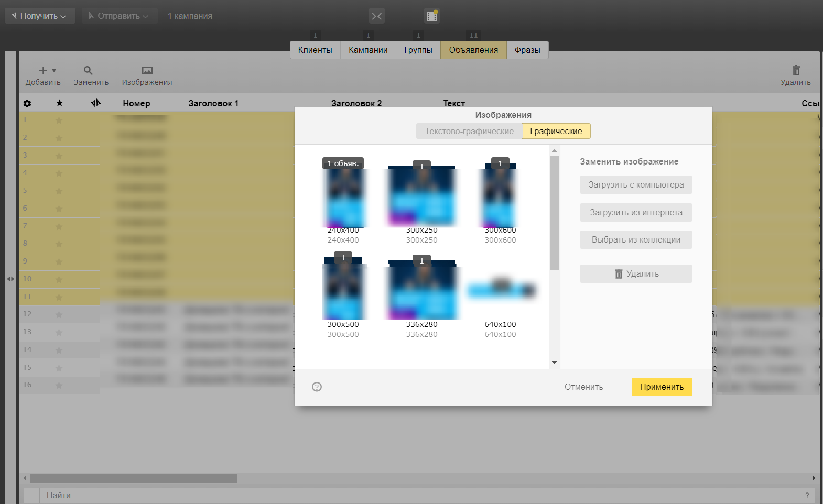Click Загрузить с компьютера button

[x=636, y=184]
